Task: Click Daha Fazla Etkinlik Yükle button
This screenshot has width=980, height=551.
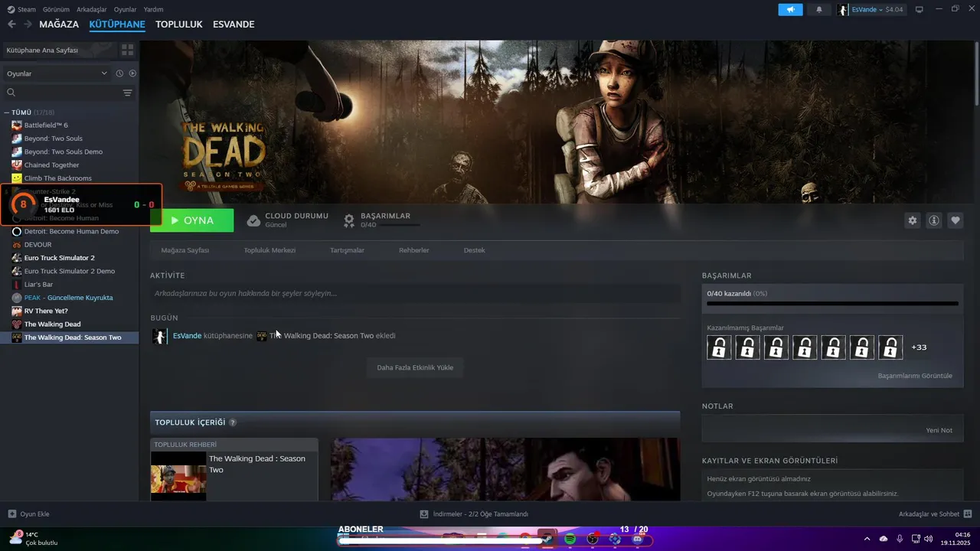Action: click(x=415, y=367)
